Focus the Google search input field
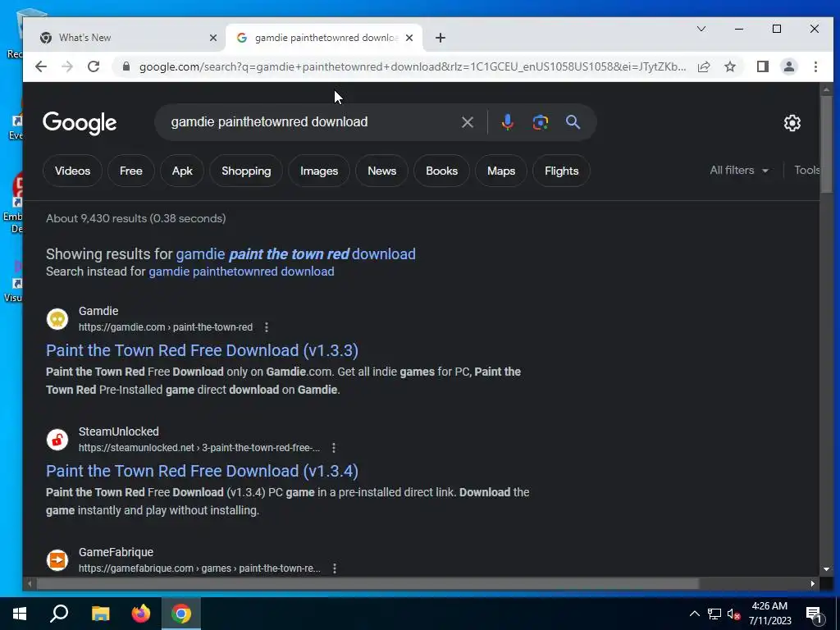 (x=311, y=122)
